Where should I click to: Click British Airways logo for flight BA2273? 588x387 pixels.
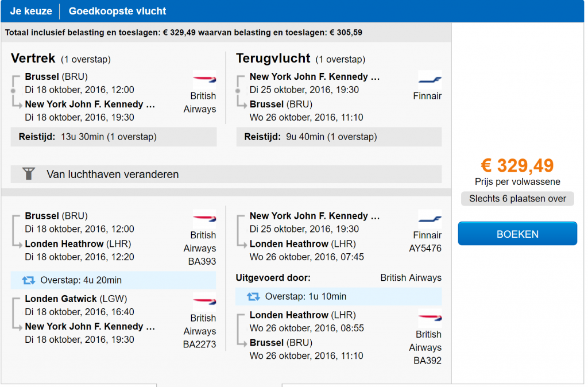[x=204, y=301]
